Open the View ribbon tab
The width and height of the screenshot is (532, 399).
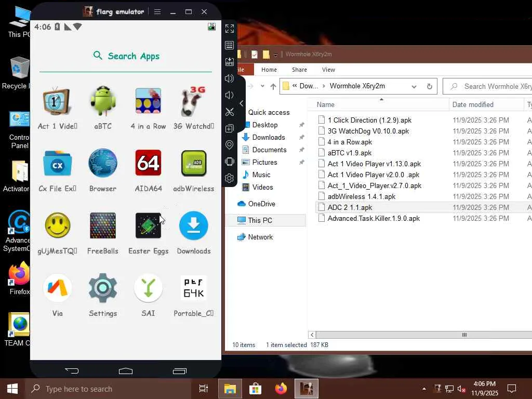pyautogui.click(x=328, y=70)
